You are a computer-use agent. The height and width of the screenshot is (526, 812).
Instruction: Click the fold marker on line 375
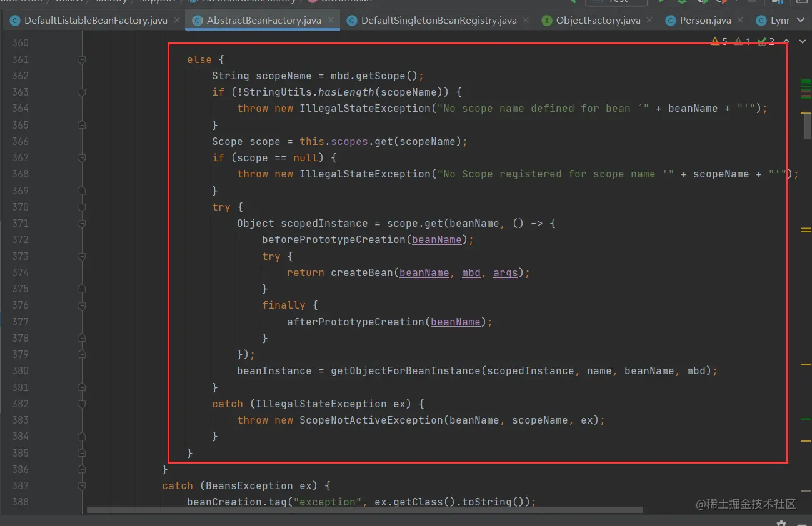[82, 289]
